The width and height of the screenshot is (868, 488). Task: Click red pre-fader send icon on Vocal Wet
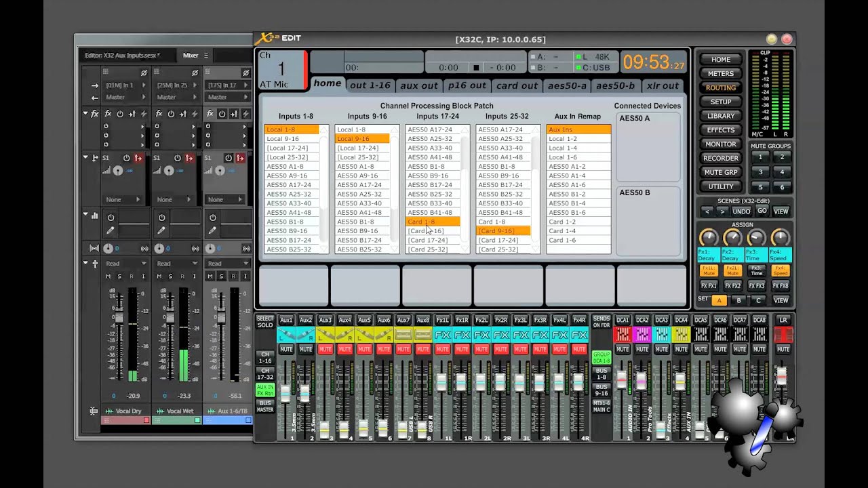point(189,158)
